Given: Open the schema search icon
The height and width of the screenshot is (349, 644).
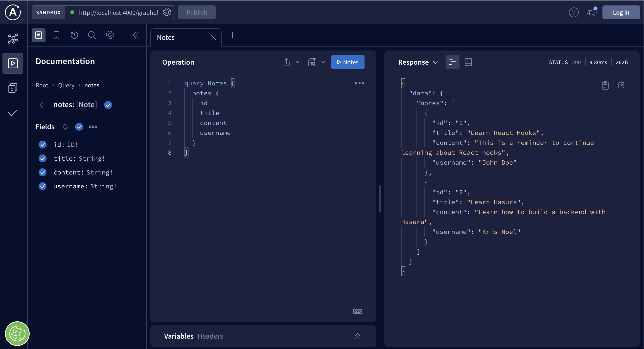Looking at the screenshot, I should [x=92, y=35].
